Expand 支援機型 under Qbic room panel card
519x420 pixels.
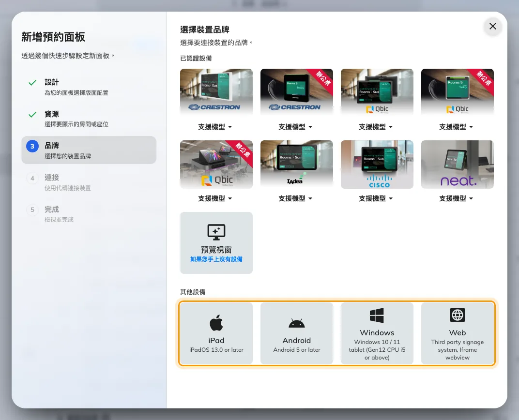tap(376, 127)
